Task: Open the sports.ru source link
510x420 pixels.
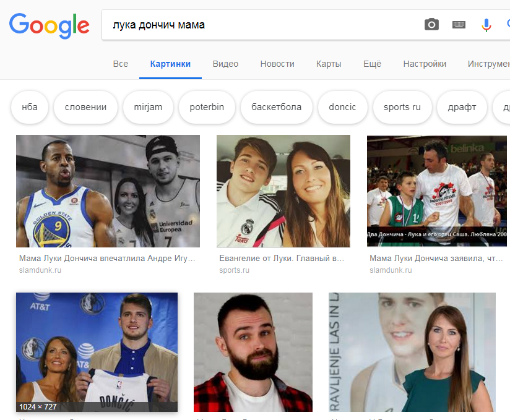Action: 234,270
